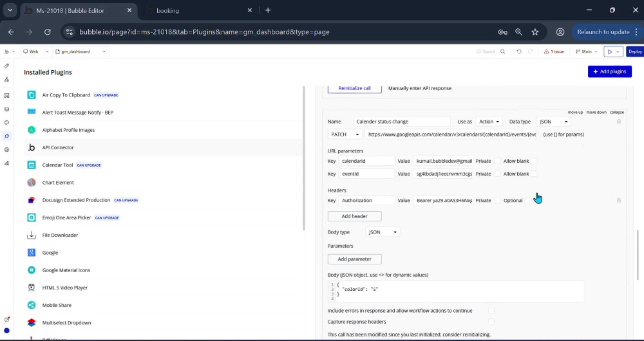Viewport: 644px width, 341px height.
Task: Click the zoom magnifier icon in address bar
Action: pyautogui.click(x=518, y=32)
